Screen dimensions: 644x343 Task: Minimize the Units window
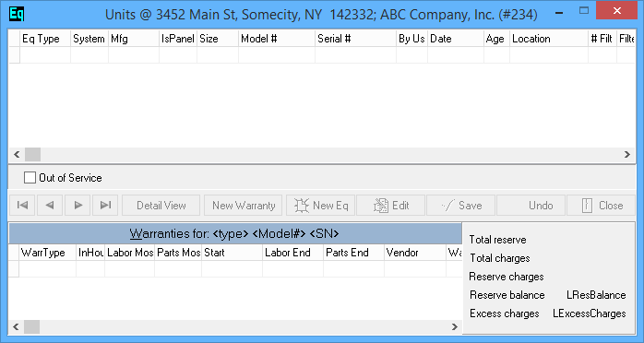[558, 12]
